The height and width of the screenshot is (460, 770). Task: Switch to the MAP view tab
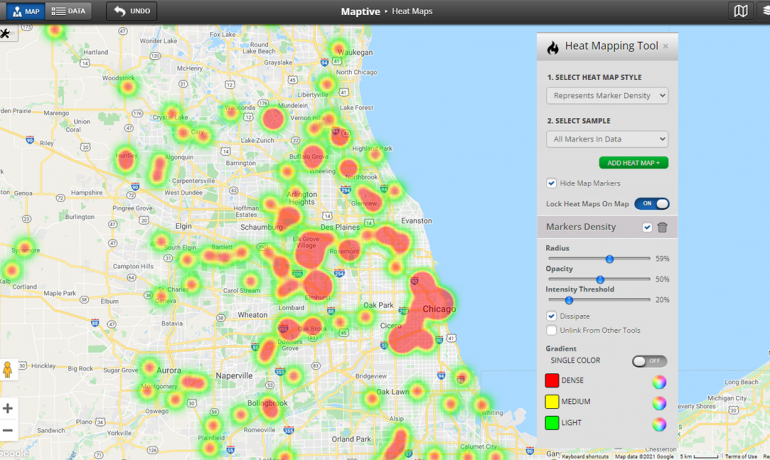[26, 11]
